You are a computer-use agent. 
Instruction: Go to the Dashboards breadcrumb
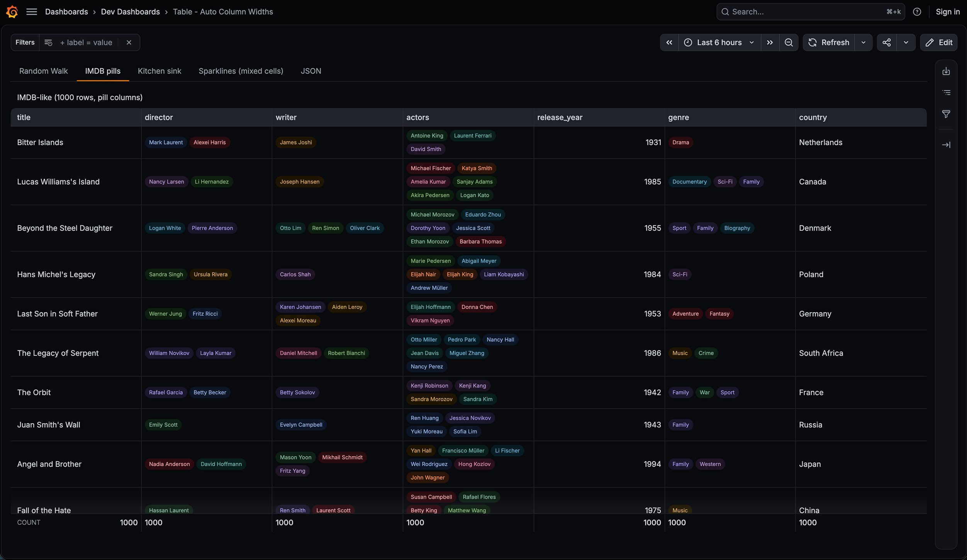pyautogui.click(x=66, y=12)
